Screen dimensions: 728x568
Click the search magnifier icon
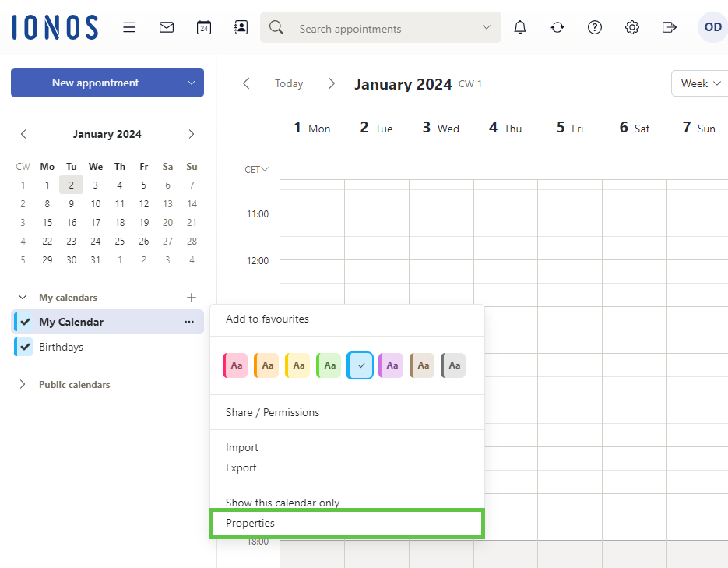click(276, 27)
